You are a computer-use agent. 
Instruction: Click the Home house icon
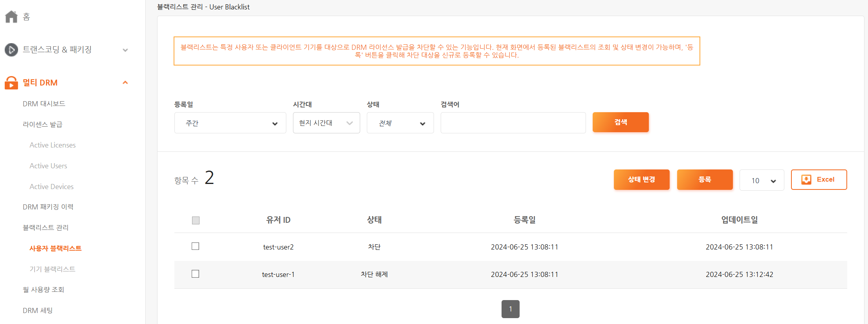click(x=11, y=16)
